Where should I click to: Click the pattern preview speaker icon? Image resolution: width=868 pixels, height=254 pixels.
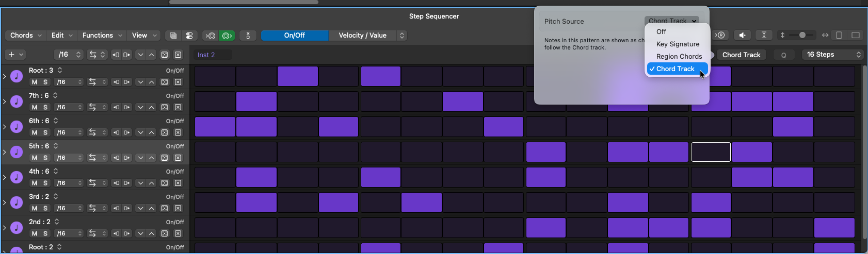click(742, 35)
